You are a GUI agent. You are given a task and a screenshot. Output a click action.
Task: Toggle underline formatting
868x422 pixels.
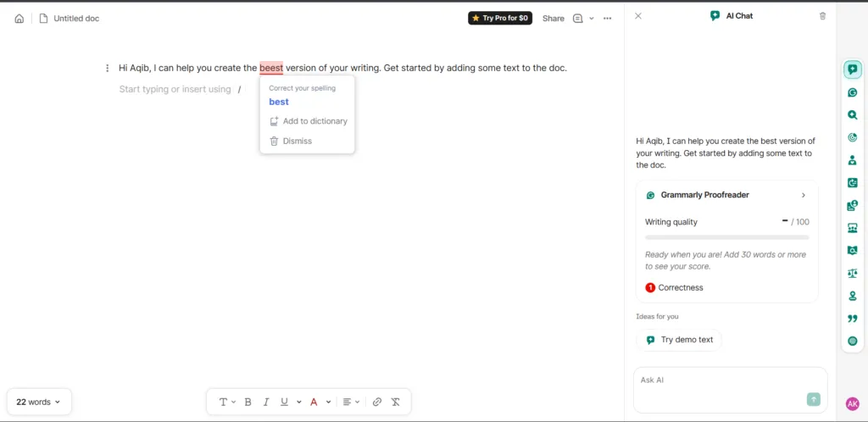click(284, 403)
